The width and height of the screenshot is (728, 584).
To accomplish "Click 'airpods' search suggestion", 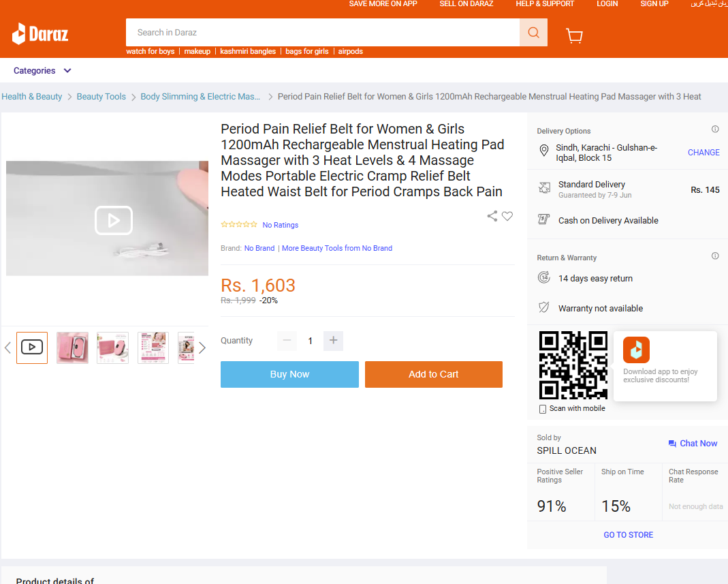I will 351,52.
